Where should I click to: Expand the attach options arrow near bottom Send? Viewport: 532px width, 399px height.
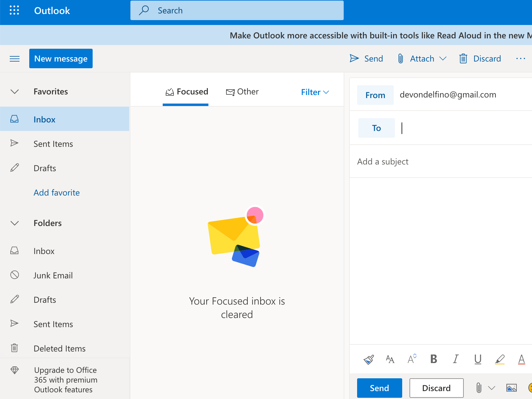[x=491, y=388]
